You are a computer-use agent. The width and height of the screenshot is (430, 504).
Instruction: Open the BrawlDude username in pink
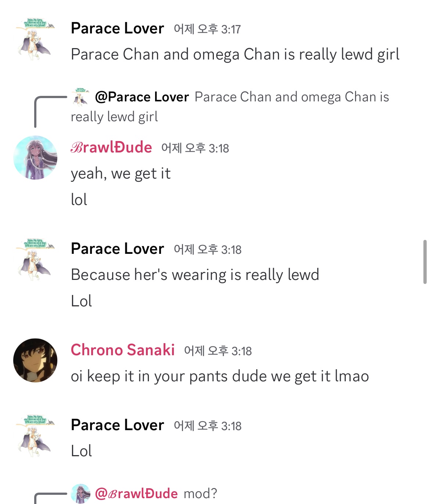(x=111, y=147)
